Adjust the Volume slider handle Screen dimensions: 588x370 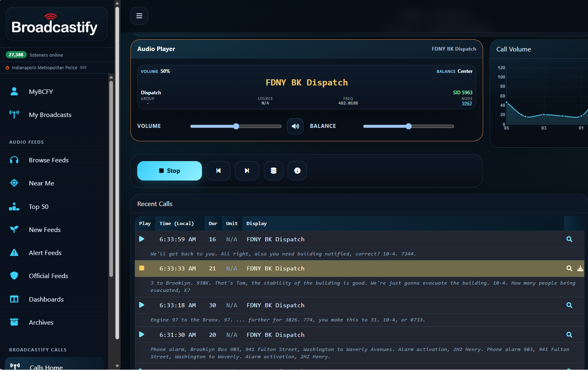tap(236, 126)
